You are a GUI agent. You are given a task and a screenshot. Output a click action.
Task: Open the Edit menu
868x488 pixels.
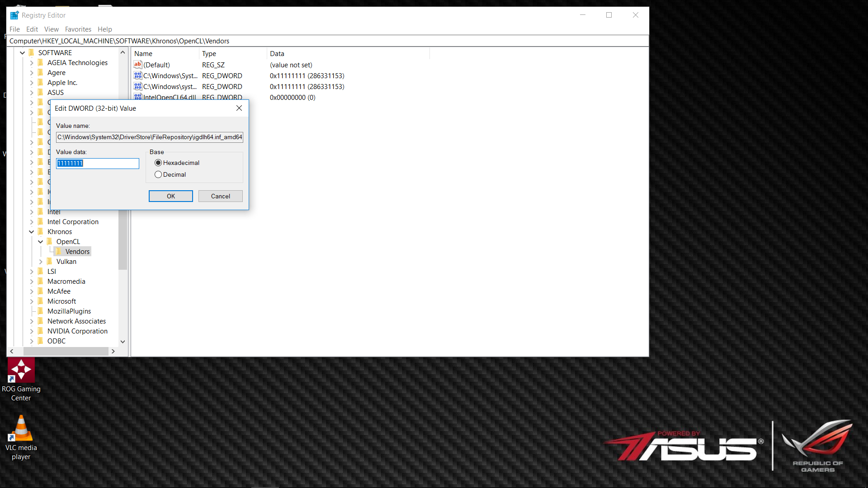click(32, 29)
